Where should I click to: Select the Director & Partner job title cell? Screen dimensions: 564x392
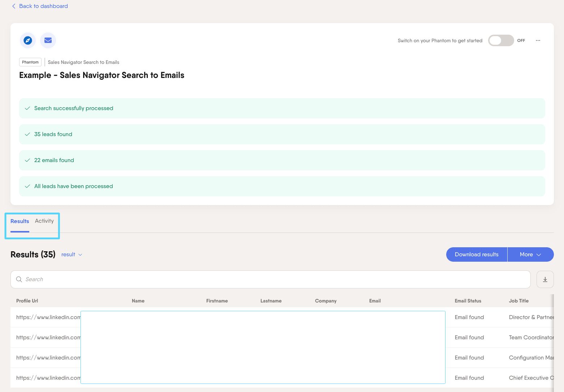point(531,317)
